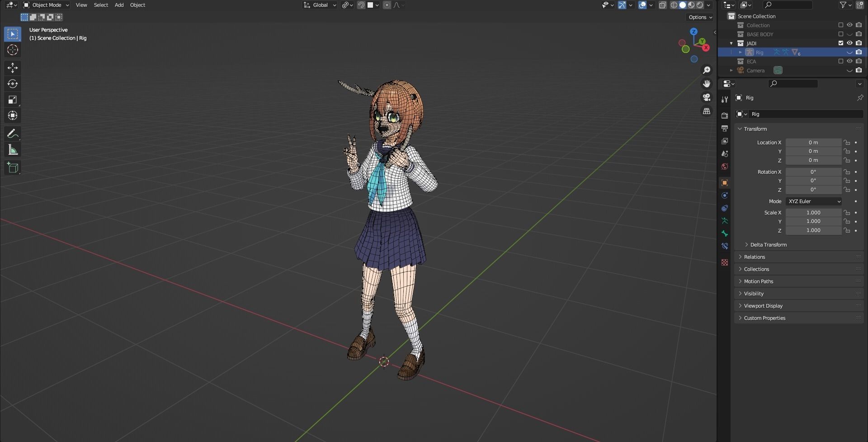Enable the ECA collection checkbox
868x442 pixels.
841,62
